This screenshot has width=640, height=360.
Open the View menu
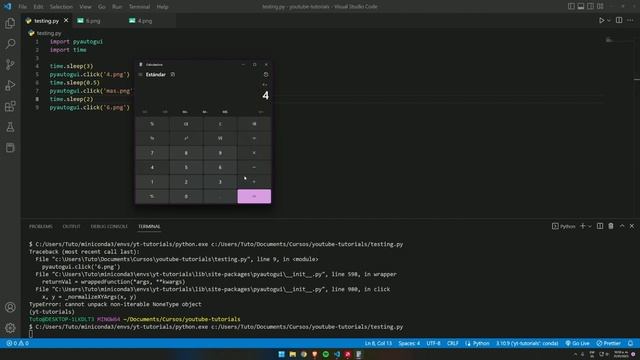(x=85, y=7)
